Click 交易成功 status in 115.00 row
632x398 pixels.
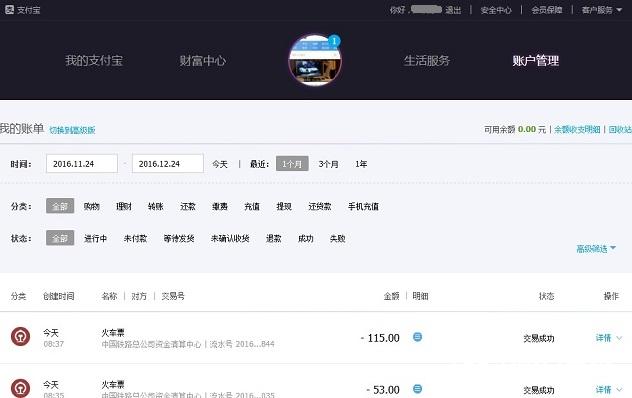point(538,339)
